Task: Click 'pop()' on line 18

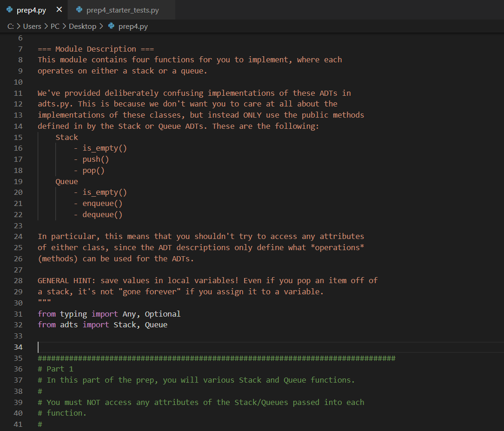Action: (93, 171)
